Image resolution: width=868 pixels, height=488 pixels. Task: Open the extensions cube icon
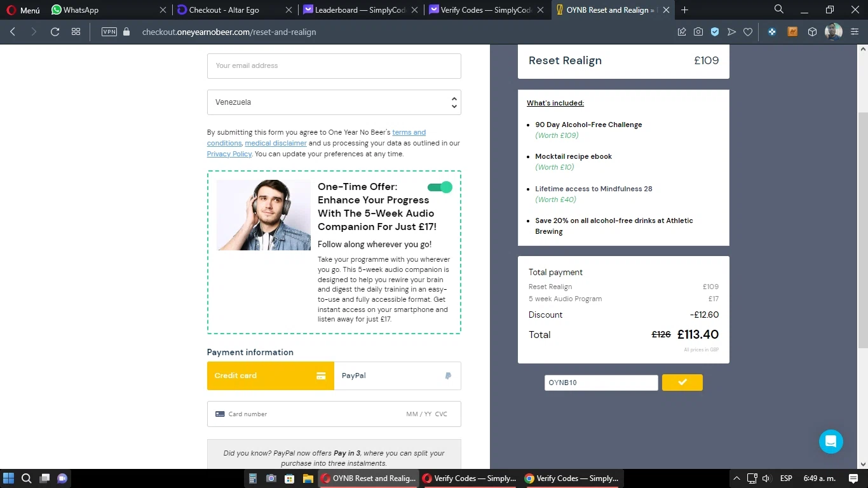click(812, 32)
